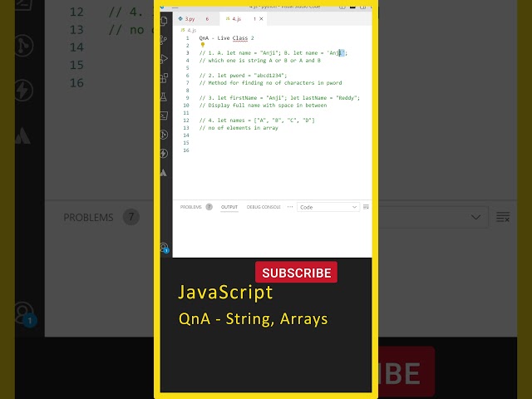
Task: Click the enlarged line number 14 in background
Action: pyautogui.click(x=76, y=47)
